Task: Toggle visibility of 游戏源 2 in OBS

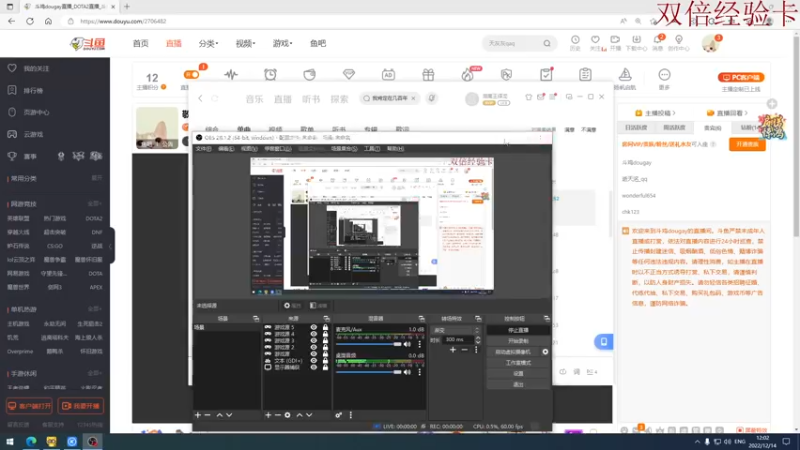Action: tap(314, 347)
